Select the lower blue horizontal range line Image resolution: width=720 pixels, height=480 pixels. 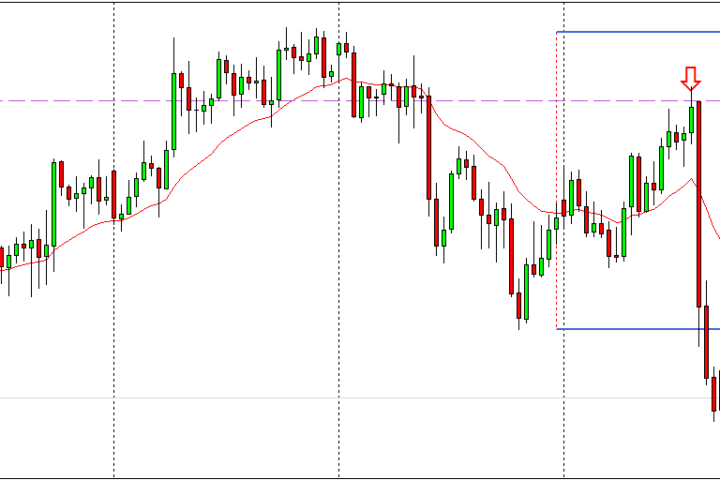(x=638, y=329)
